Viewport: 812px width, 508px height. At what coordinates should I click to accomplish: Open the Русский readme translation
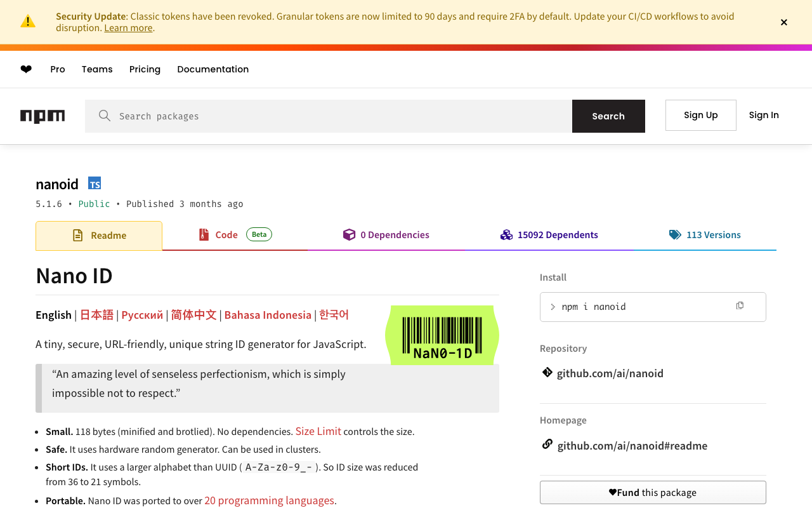click(x=142, y=315)
